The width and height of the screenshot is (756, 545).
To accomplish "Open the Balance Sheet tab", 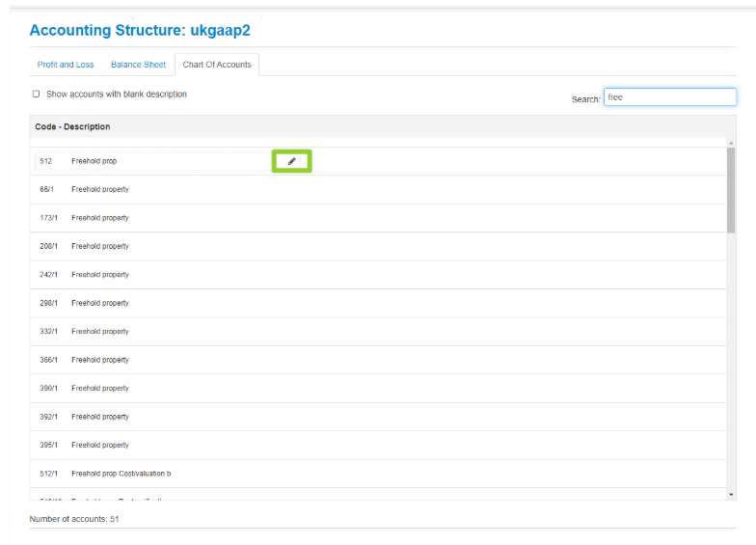I will coord(138,65).
